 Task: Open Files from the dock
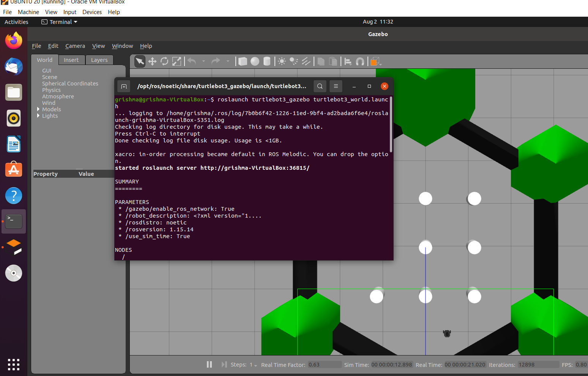(x=14, y=92)
